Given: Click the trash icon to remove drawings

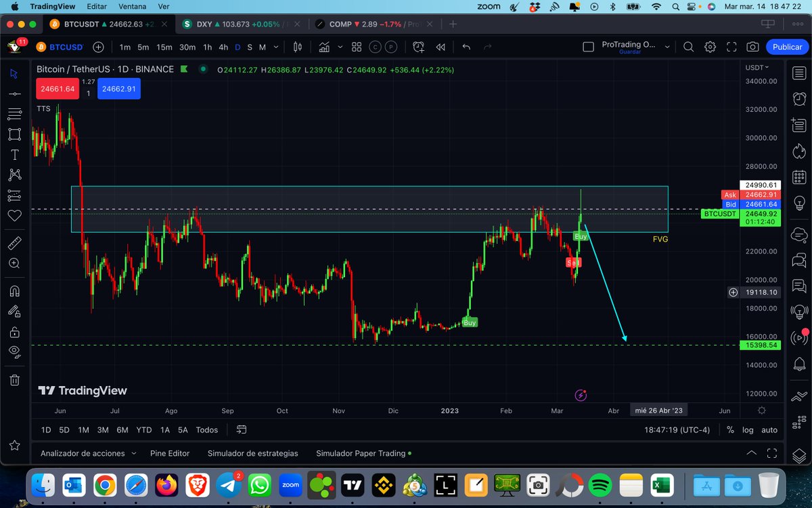Looking at the screenshot, I should click(14, 381).
